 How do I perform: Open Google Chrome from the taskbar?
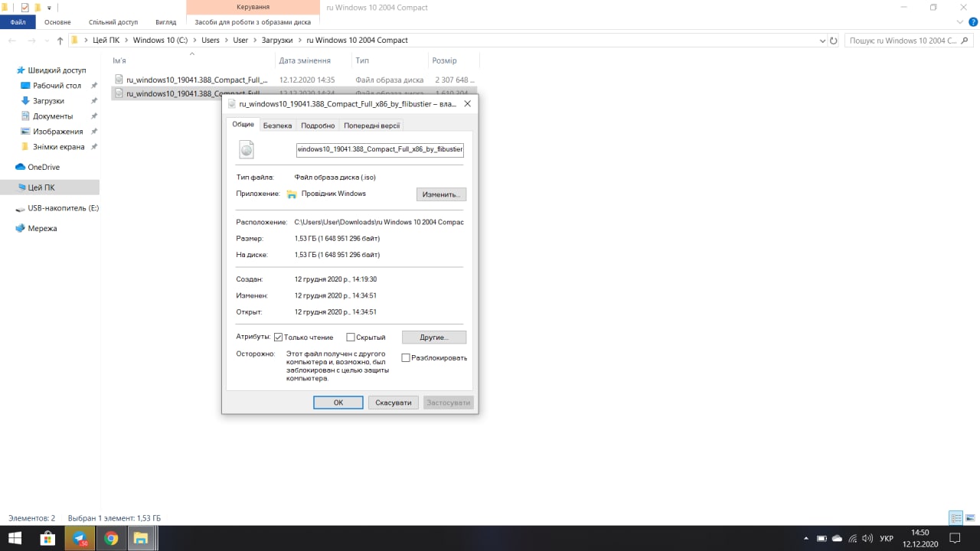(111, 538)
